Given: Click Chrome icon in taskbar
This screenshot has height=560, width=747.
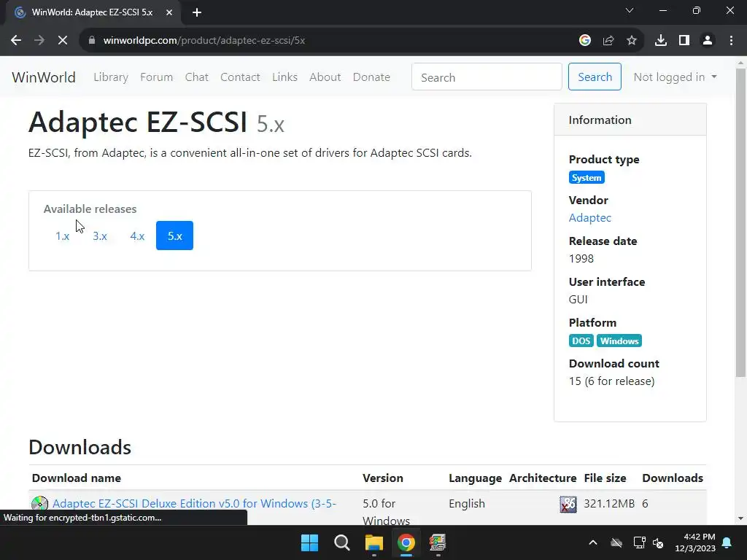Looking at the screenshot, I should [x=406, y=542].
